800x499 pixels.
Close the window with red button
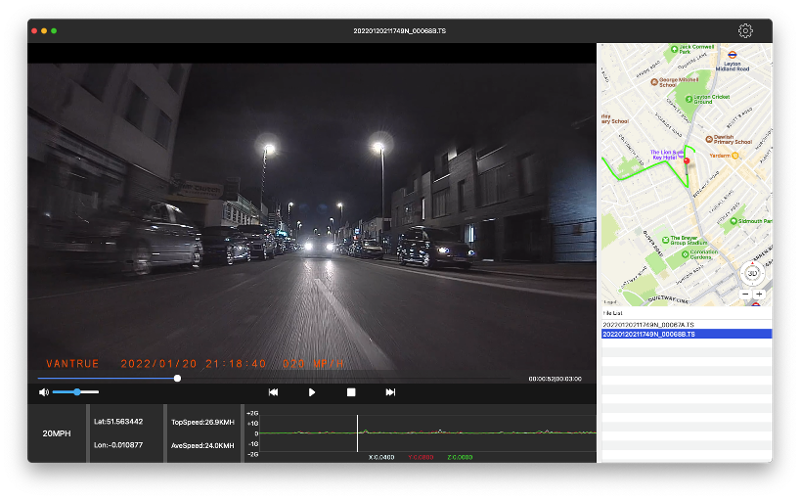(34, 31)
